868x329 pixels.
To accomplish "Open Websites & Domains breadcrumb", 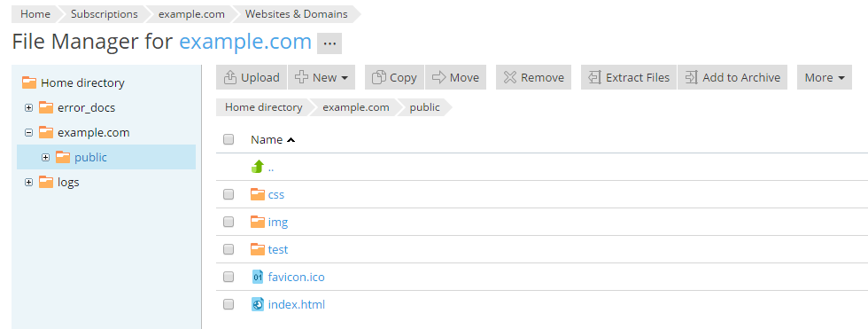I will pos(296,14).
